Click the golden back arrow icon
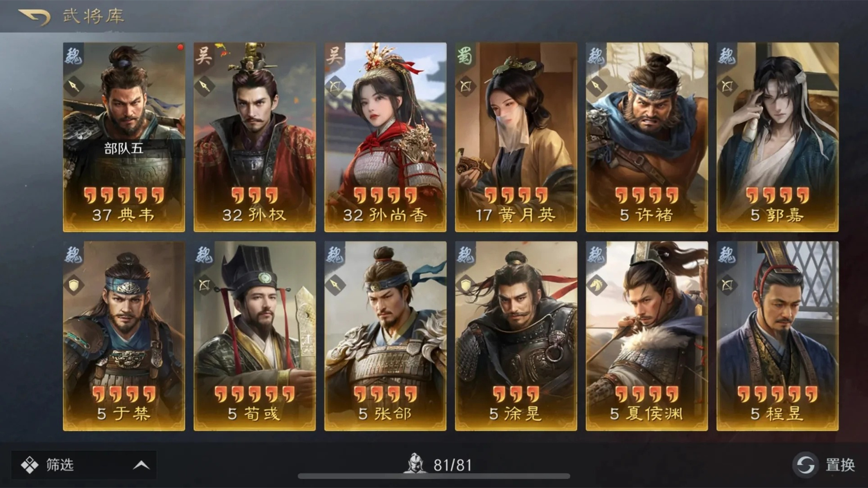 pyautogui.click(x=34, y=17)
